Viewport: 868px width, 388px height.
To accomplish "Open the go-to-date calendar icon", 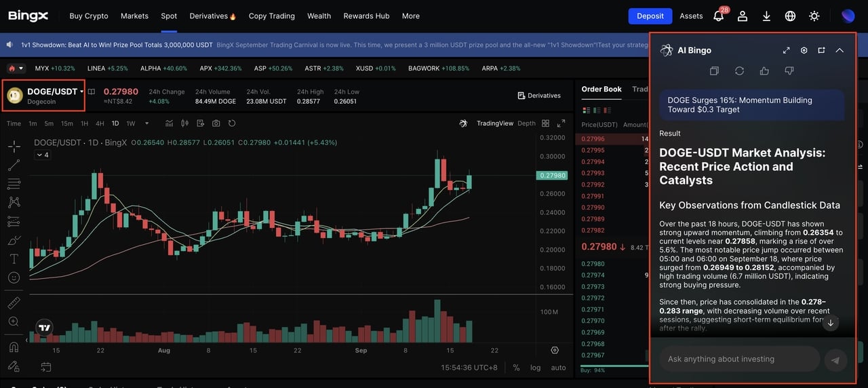I will pyautogui.click(x=45, y=367).
